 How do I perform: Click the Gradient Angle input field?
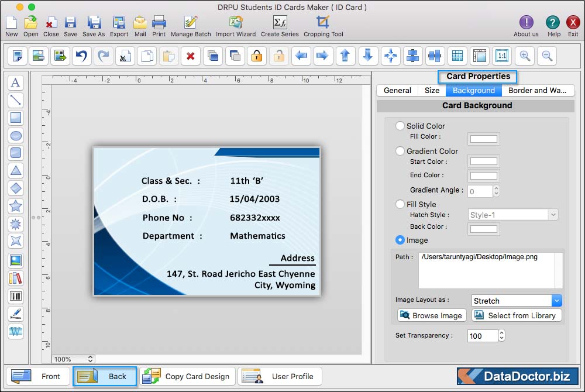click(x=480, y=191)
